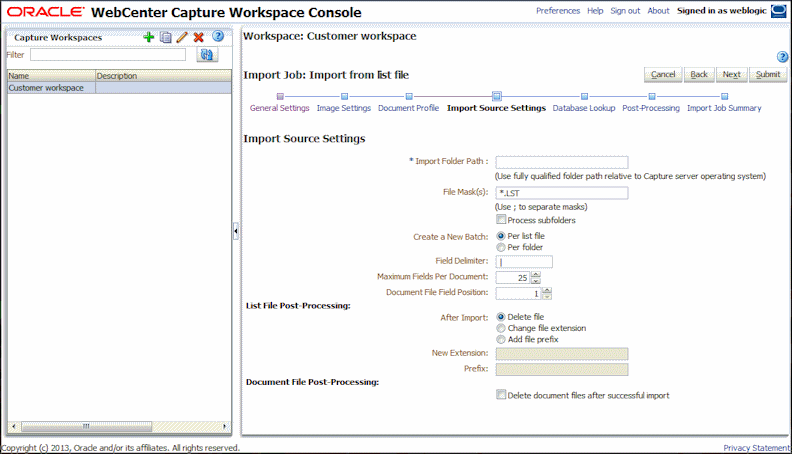Viewport: 792px width, 454px height.
Task: Enable Process subfolders checkbox
Action: click(x=501, y=219)
